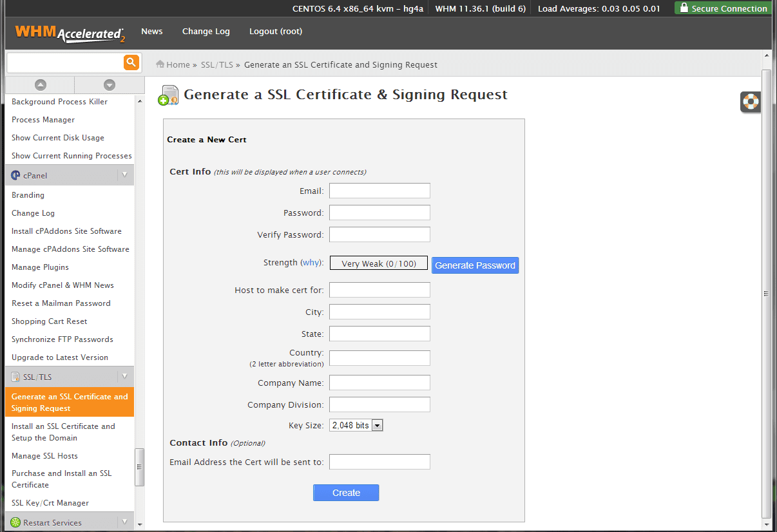Click the SSL/TLS section certificate icon

coord(15,377)
